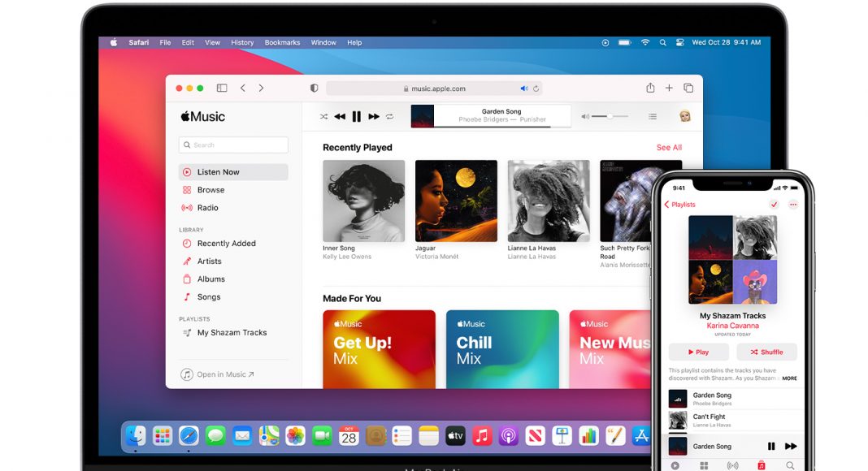Viewport: 868px width, 471px height.
Task: Skip to previous track in Mac web player
Action: tap(340, 117)
